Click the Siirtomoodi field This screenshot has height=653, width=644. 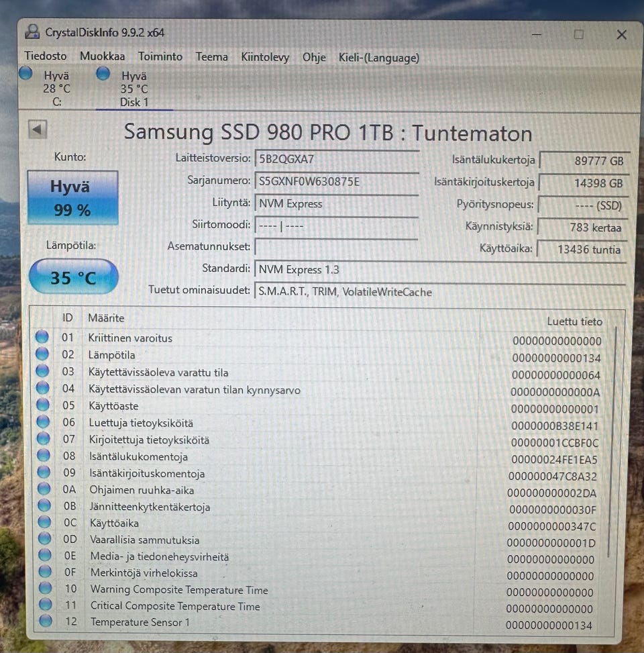pyautogui.click(x=336, y=225)
